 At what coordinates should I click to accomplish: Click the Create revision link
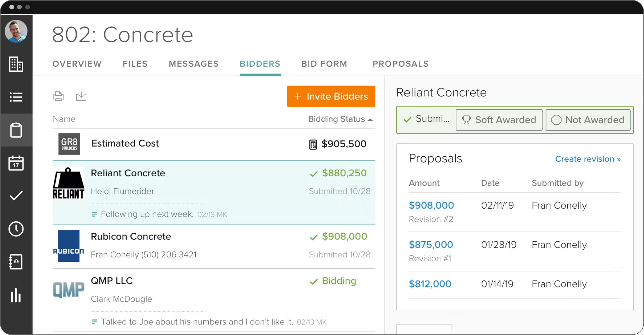tap(588, 159)
